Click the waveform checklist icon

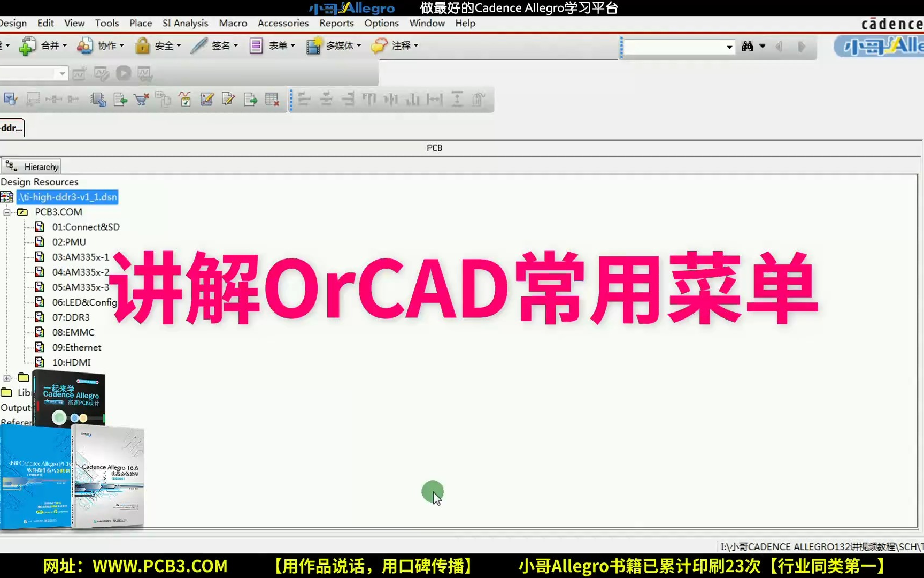tap(185, 99)
